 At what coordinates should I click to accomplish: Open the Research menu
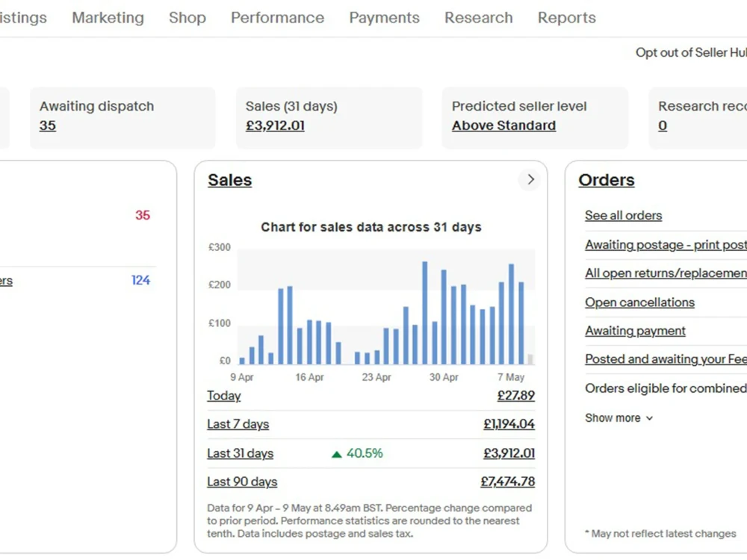tap(478, 17)
